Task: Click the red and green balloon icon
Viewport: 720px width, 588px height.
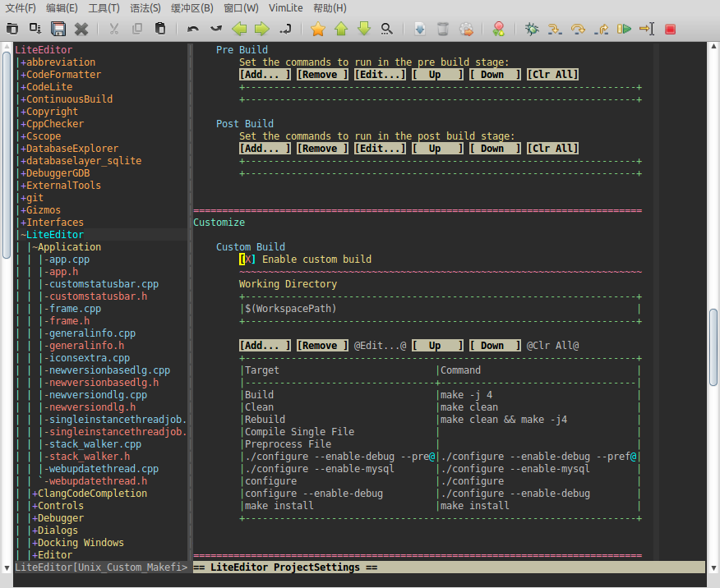Action: pos(499,29)
